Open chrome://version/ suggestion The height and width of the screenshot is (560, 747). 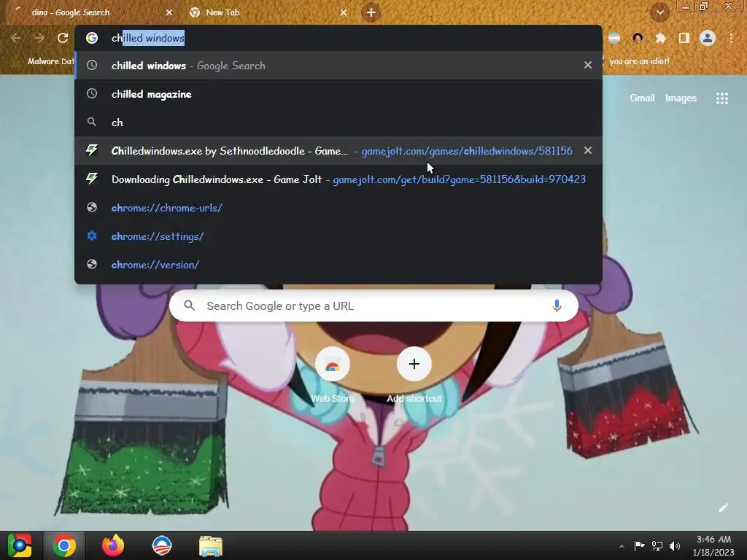coord(338,265)
